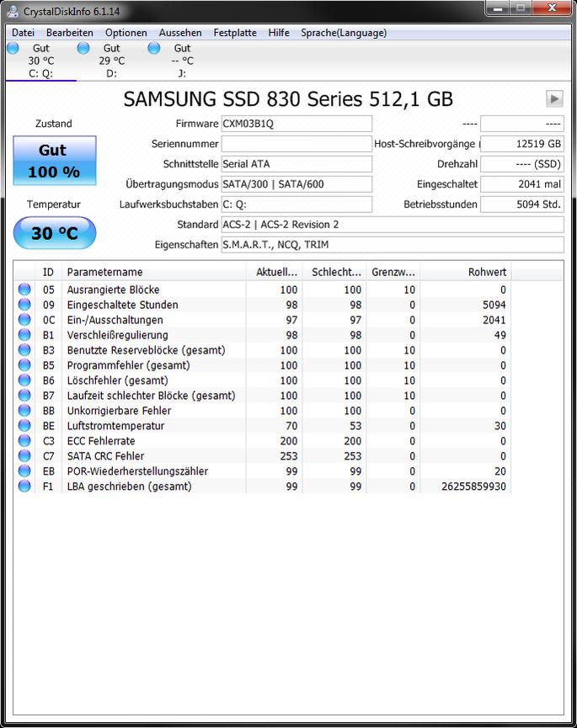Click the Parametername column header
The width and height of the screenshot is (577, 728).
pyautogui.click(x=153, y=272)
